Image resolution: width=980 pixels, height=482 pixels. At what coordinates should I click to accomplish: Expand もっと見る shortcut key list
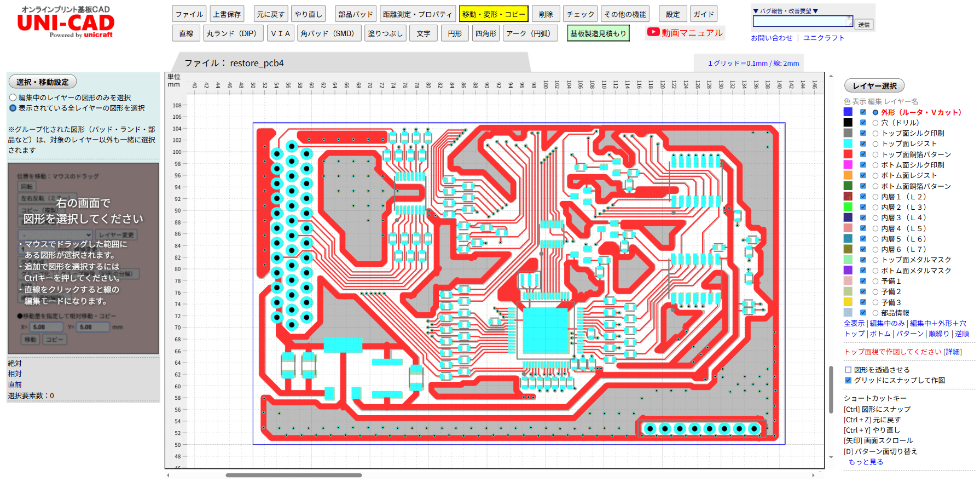866,462
